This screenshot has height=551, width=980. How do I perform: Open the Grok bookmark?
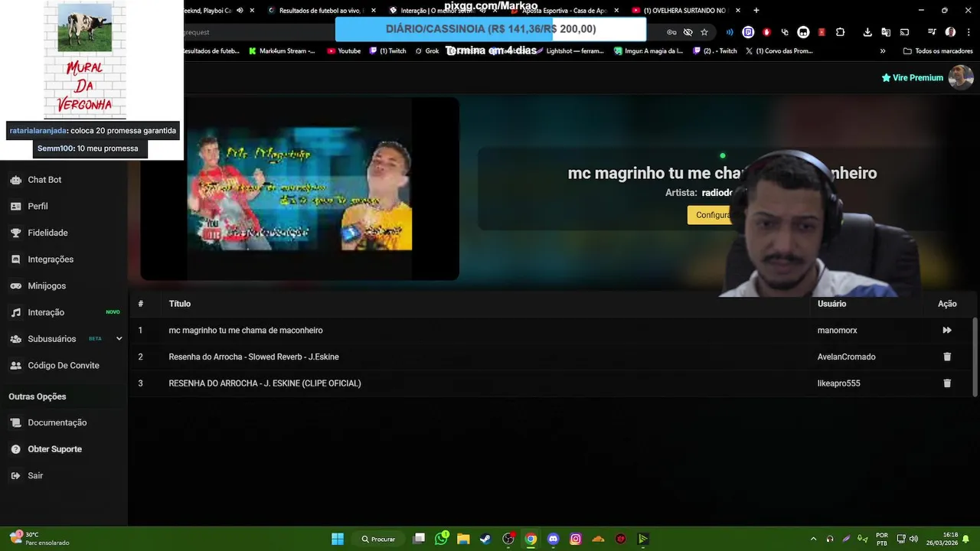427,51
